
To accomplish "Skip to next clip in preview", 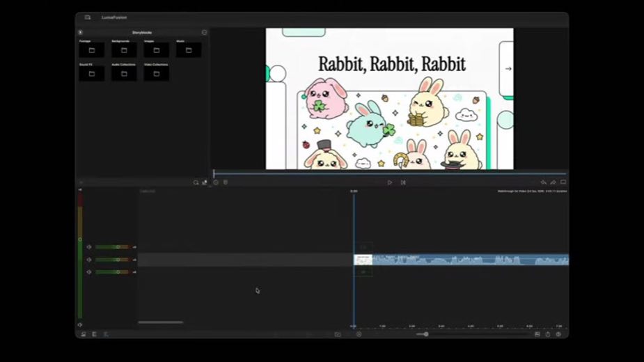I will 403,182.
